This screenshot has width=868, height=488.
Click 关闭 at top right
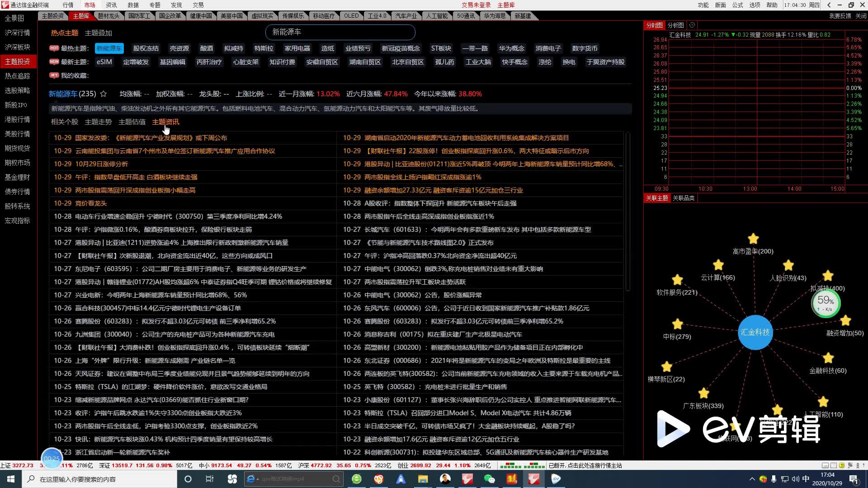point(861,16)
